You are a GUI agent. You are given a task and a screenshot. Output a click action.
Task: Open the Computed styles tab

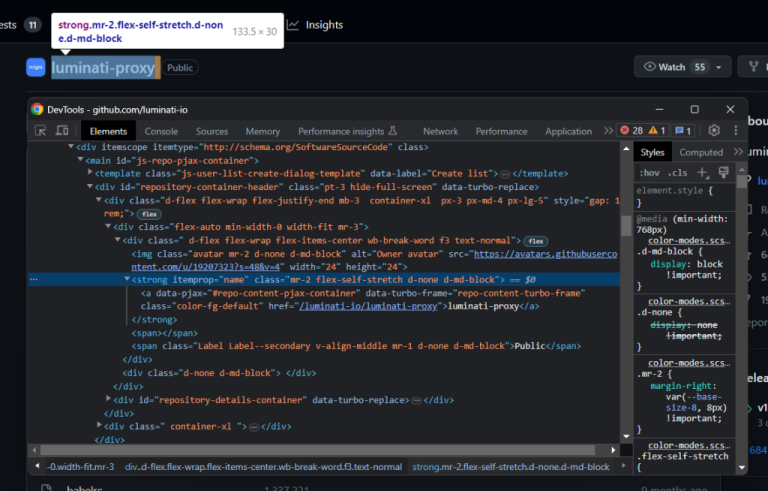(x=701, y=152)
